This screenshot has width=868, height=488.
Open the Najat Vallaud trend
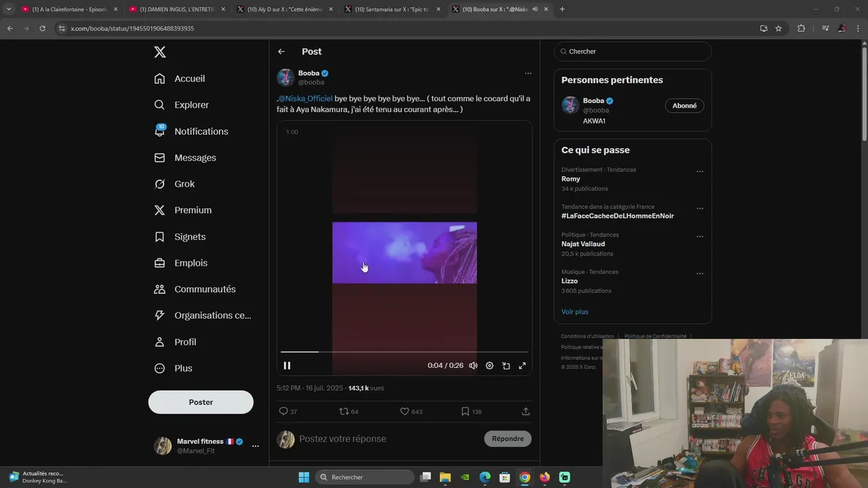583,244
